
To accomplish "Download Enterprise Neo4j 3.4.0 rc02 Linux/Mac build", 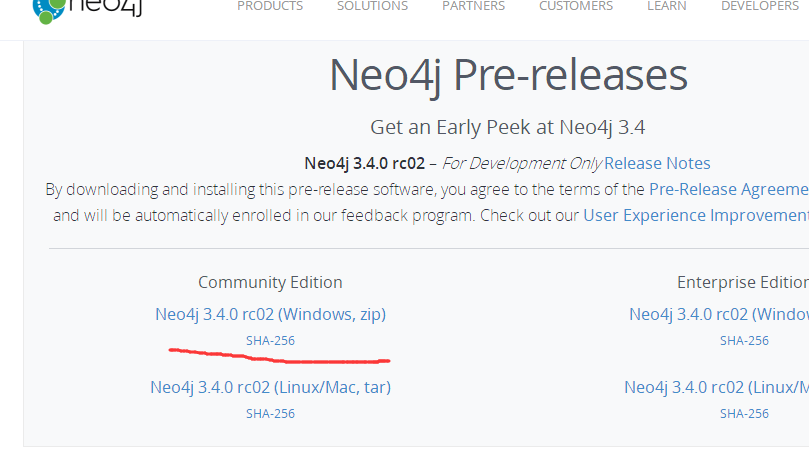I will [x=717, y=387].
